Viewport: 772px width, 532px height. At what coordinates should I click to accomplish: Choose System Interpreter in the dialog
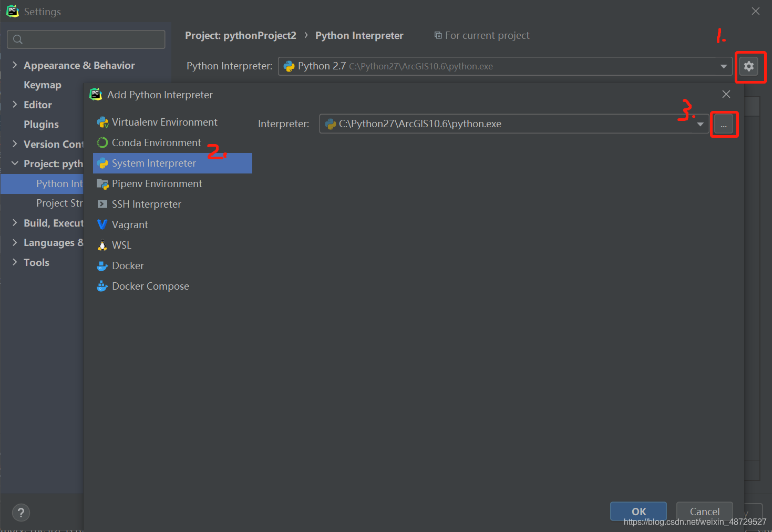(x=153, y=163)
